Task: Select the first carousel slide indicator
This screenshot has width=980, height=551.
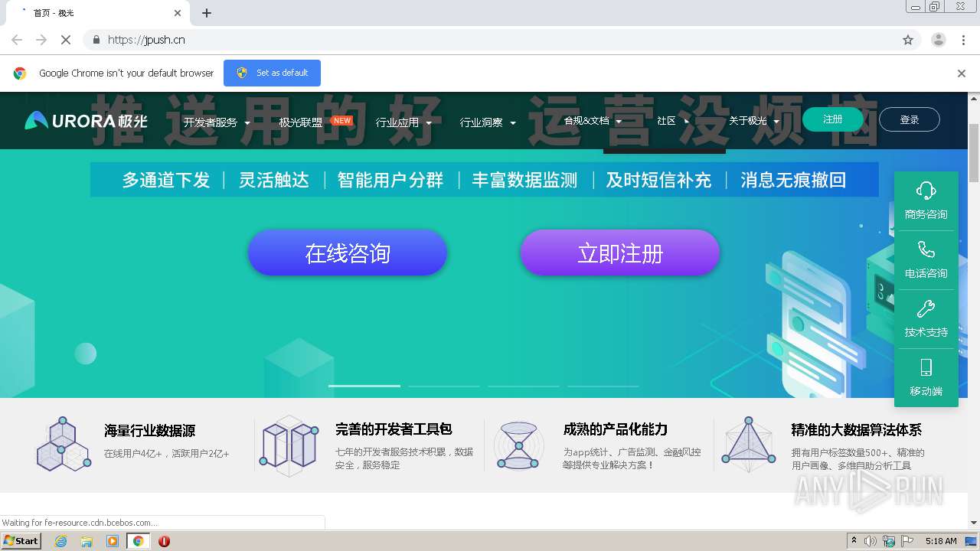Action: click(x=364, y=386)
